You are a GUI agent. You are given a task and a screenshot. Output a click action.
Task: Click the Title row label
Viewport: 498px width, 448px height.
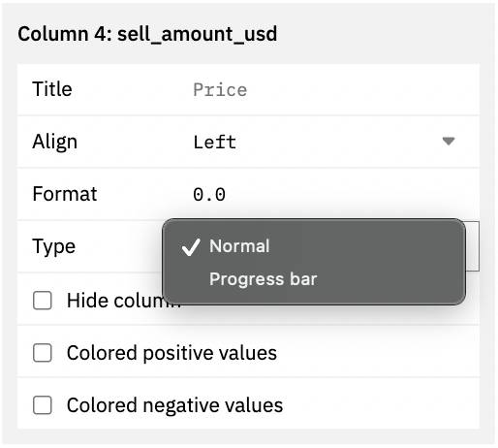pos(52,89)
